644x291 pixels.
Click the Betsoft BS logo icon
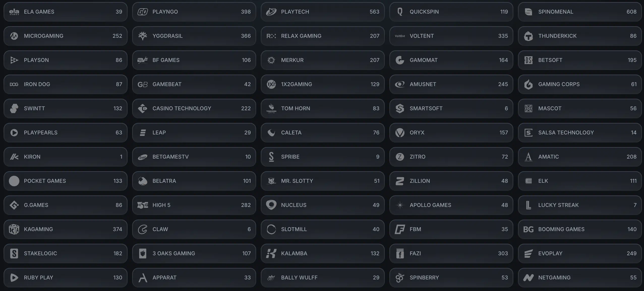click(x=528, y=60)
